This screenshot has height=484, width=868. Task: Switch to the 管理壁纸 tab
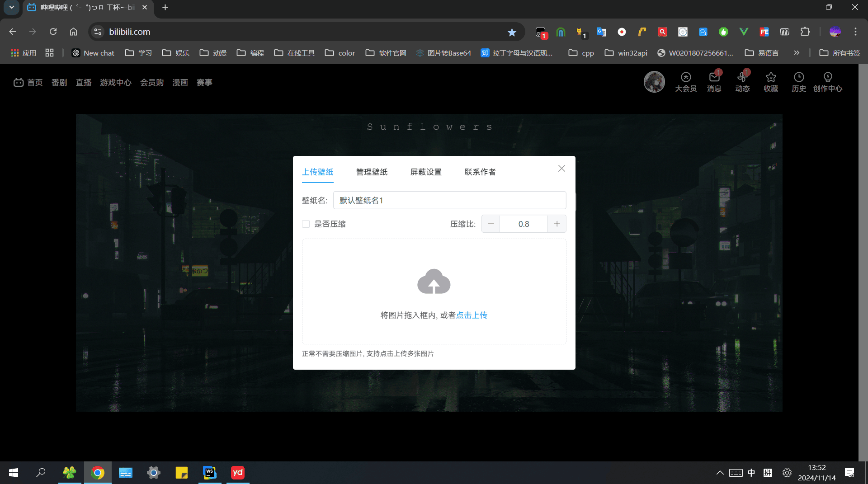point(372,172)
